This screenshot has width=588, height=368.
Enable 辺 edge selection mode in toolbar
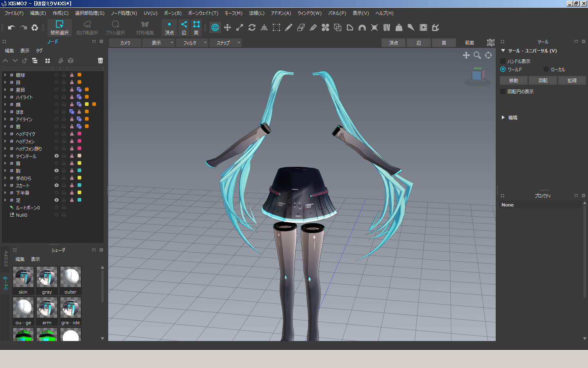coord(184,27)
